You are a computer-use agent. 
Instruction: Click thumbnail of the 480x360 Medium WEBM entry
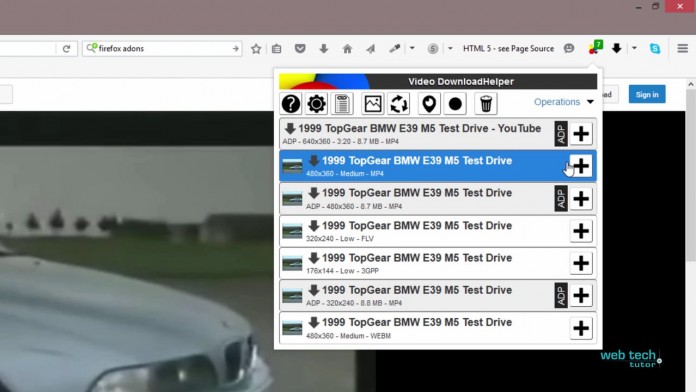click(292, 329)
